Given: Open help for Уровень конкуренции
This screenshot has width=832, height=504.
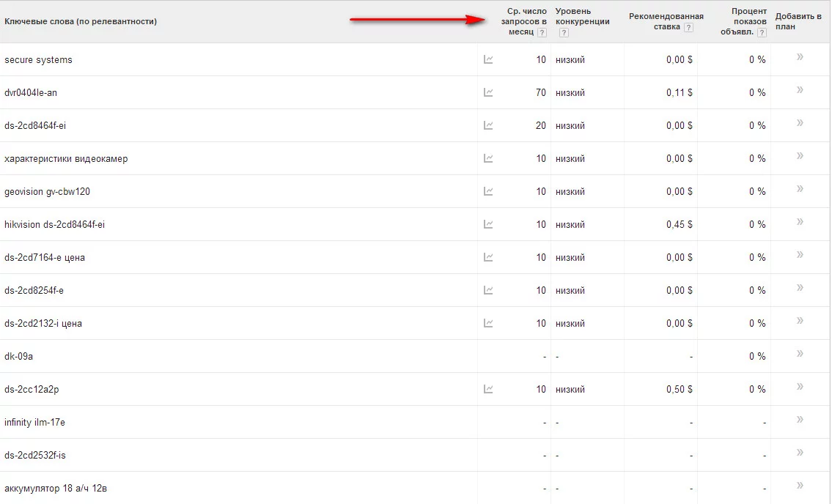Looking at the screenshot, I should tap(564, 32).
